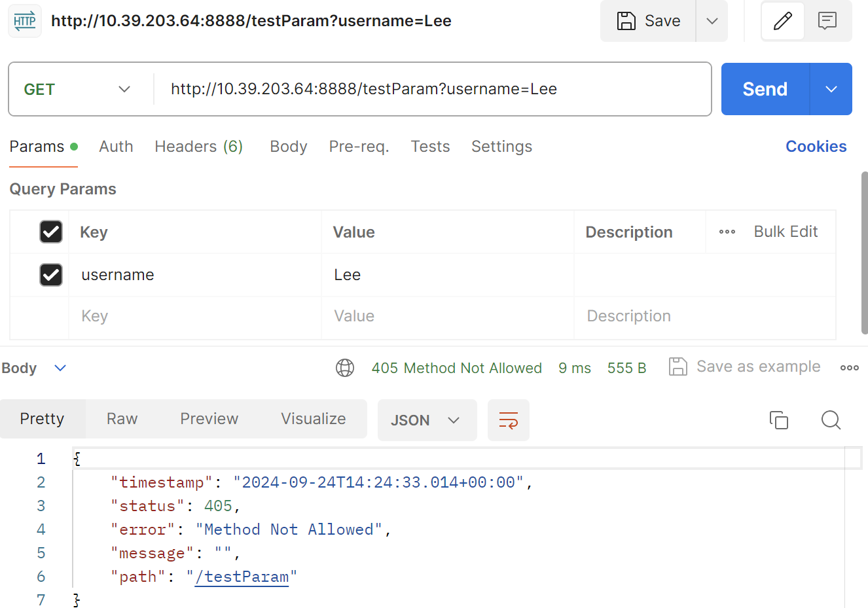868x608 pixels.
Task: Open the Settings tab
Action: pos(501,147)
